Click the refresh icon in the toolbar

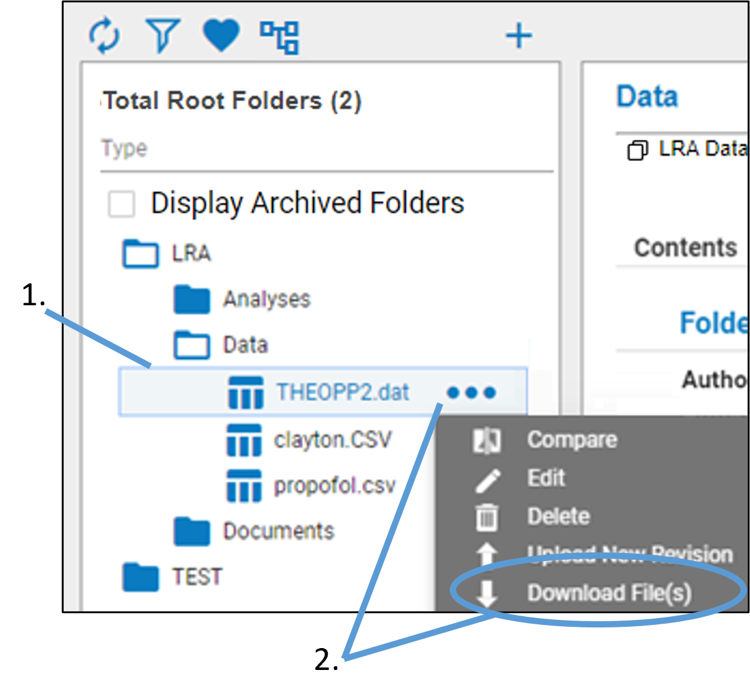106,36
